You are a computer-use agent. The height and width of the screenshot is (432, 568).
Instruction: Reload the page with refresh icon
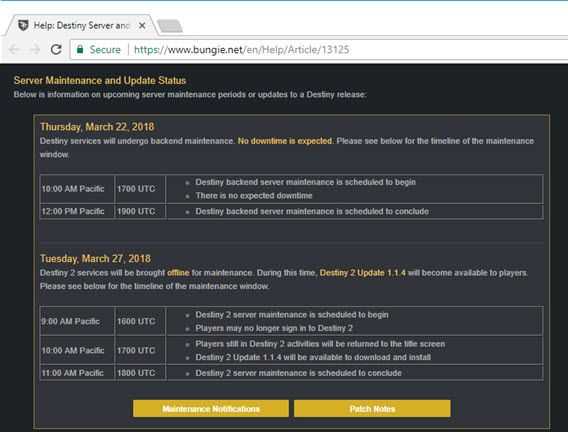click(56, 49)
